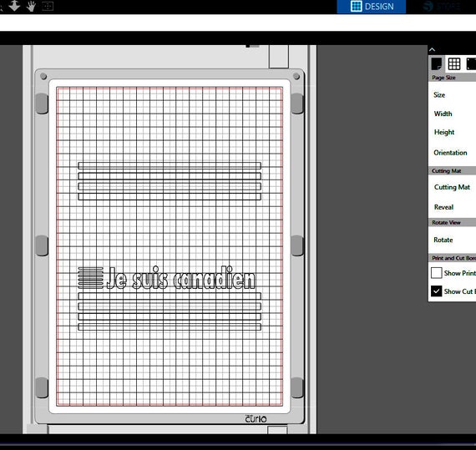
Task: Open the Grid Settings panel icon
Action: (x=454, y=63)
